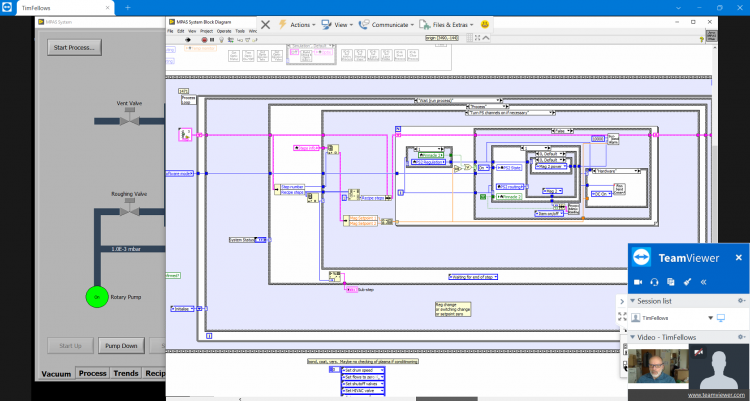Click the Step Over debugging icon
Viewport: 750px width, 401px height.
(247, 40)
